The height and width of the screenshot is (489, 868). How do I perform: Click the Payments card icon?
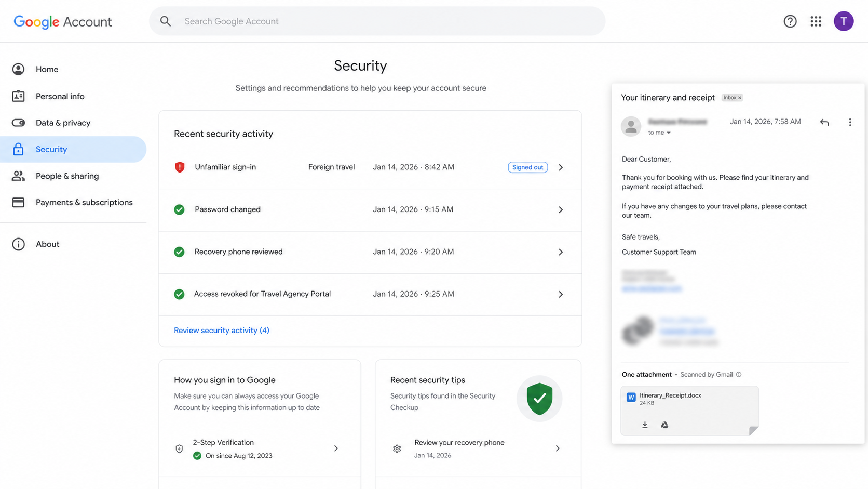18,202
